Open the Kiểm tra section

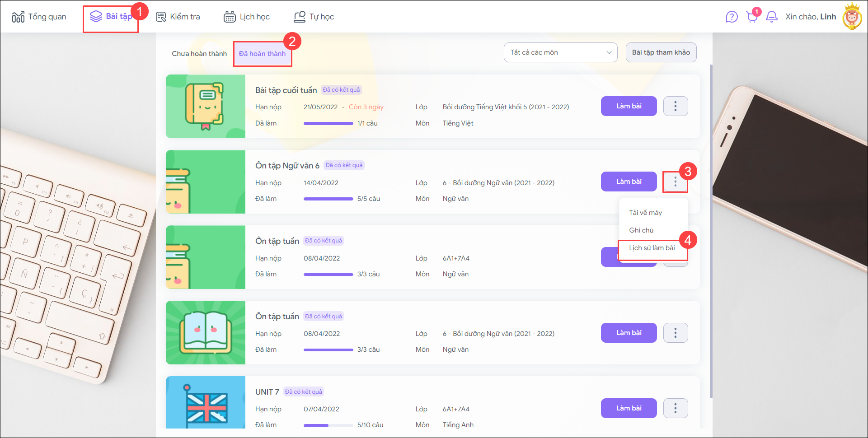coord(178,17)
